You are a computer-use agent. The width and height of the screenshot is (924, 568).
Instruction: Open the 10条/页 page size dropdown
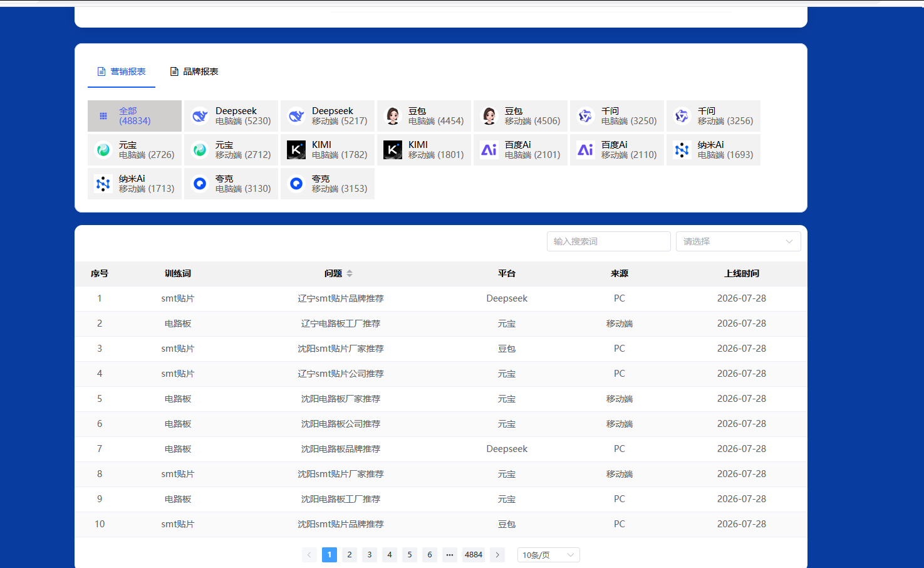[x=548, y=555]
